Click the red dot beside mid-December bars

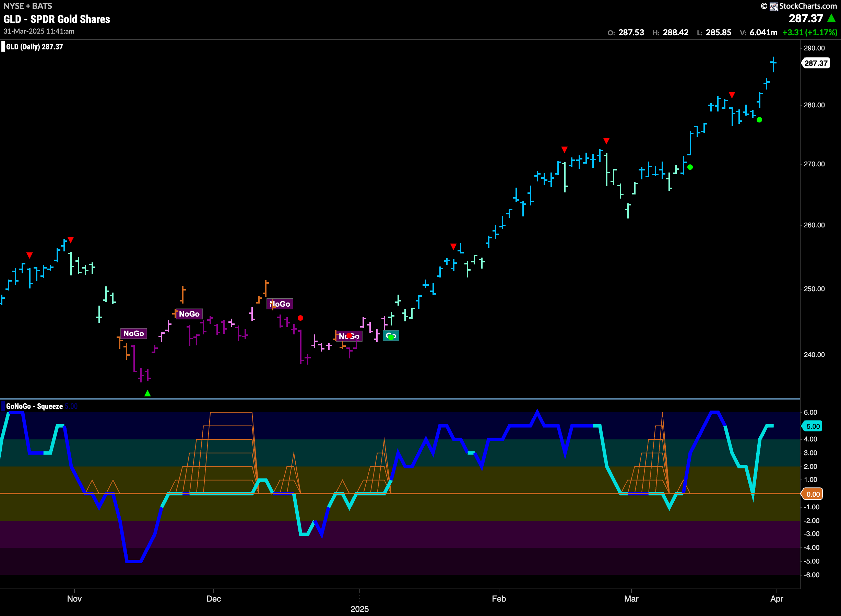[x=300, y=318]
